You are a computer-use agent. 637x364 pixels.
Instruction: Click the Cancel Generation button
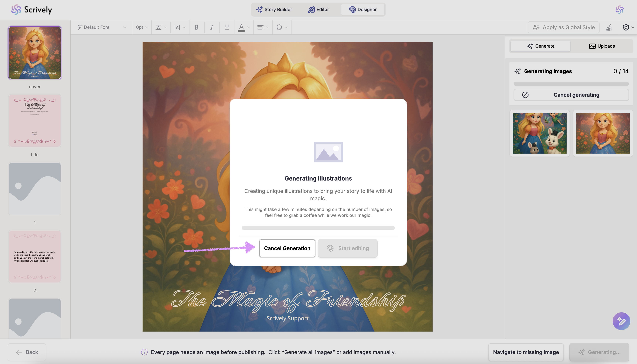287,248
